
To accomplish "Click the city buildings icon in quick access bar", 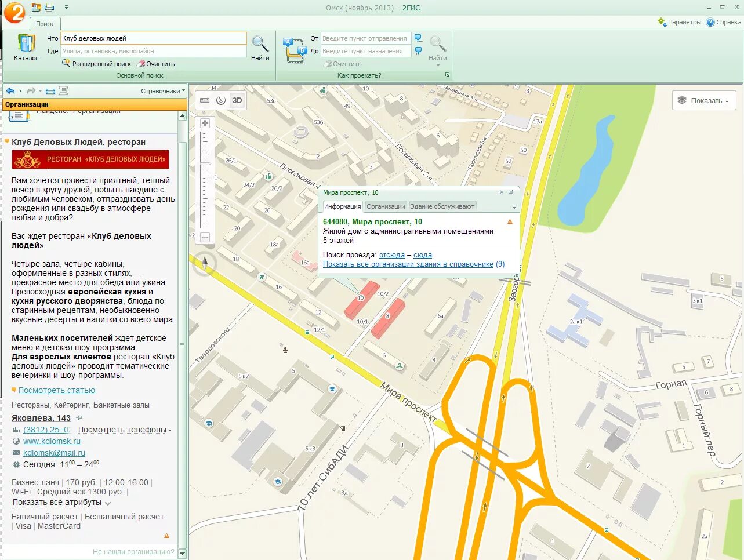I will (x=36, y=8).
